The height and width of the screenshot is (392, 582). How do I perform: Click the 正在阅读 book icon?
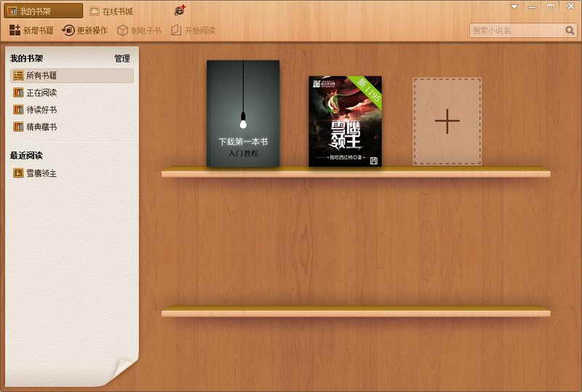pos(18,92)
